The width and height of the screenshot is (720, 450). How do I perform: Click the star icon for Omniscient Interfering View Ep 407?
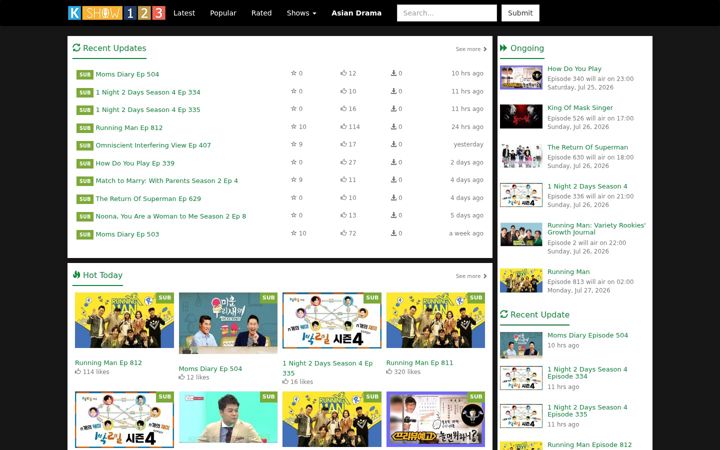(293, 144)
